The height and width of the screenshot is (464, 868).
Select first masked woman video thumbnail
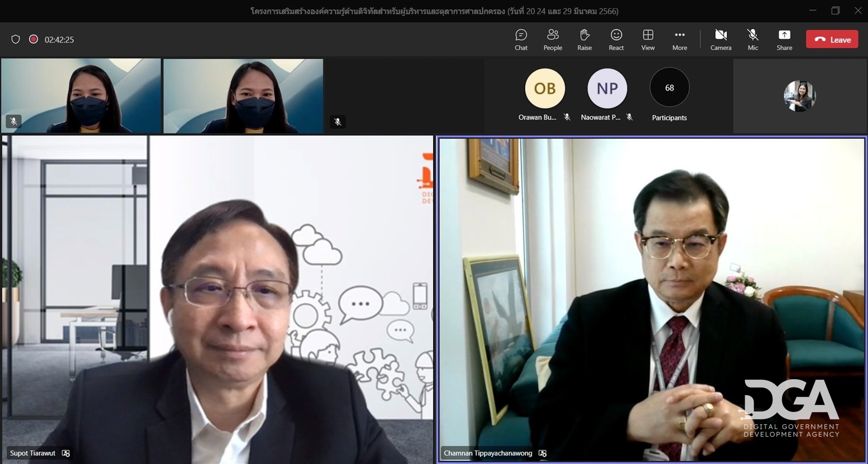tap(81, 96)
